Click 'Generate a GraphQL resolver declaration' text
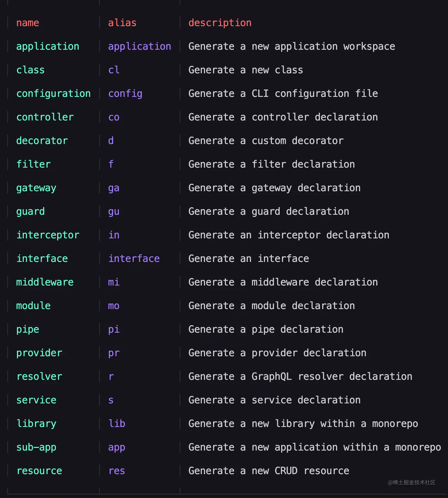This screenshot has width=448, height=498. (300, 377)
